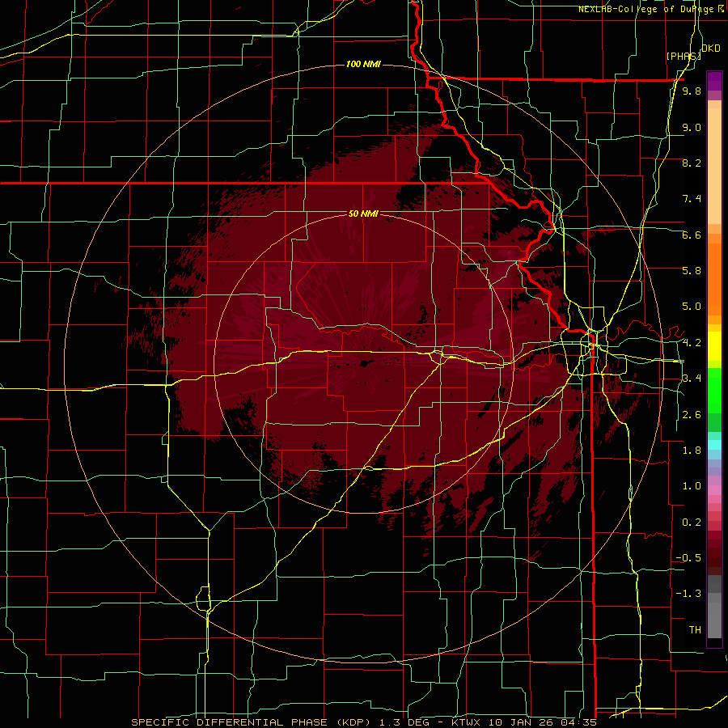The height and width of the screenshot is (728, 728).
Task: Click the 1.0 color scale value
Action: pos(692,486)
